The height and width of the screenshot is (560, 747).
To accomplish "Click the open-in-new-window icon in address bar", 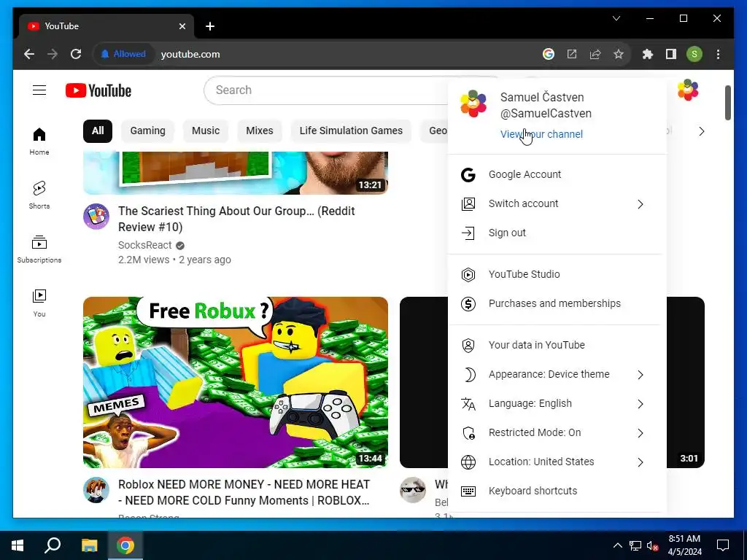I will click(x=572, y=54).
